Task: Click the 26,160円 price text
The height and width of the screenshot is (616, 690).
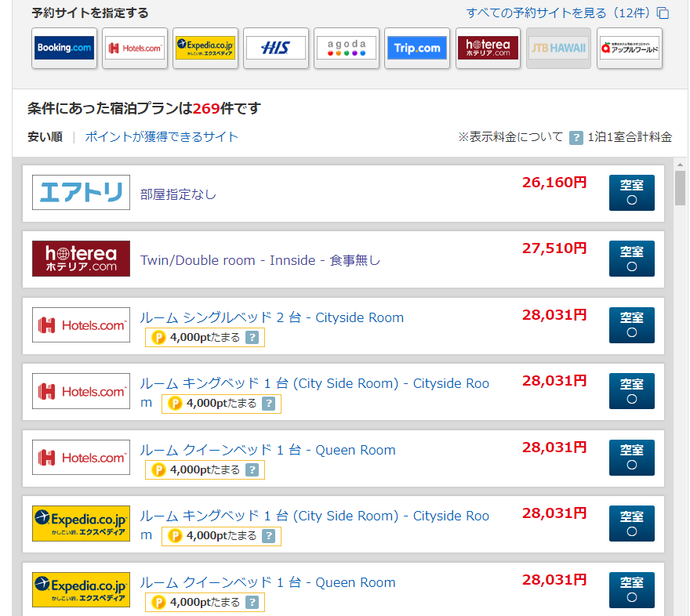Action: point(554,183)
